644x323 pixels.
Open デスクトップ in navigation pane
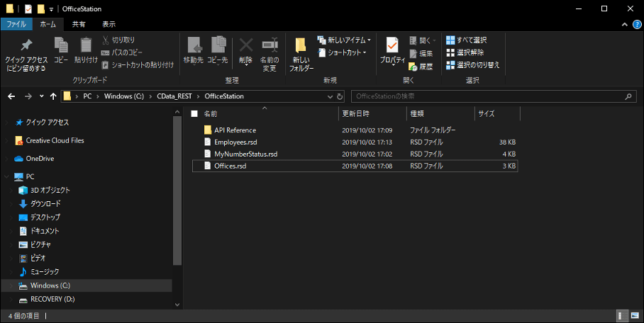(x=45, y=217)
